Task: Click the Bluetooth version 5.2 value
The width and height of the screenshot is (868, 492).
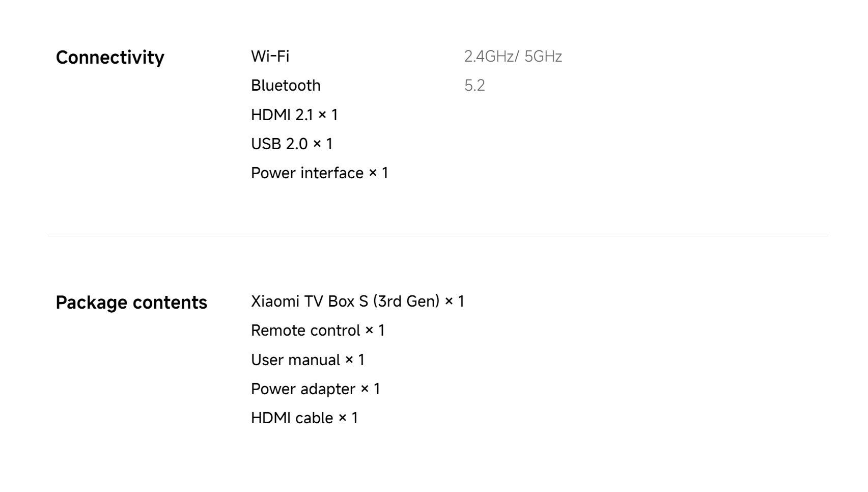Action: coord(474,85)
